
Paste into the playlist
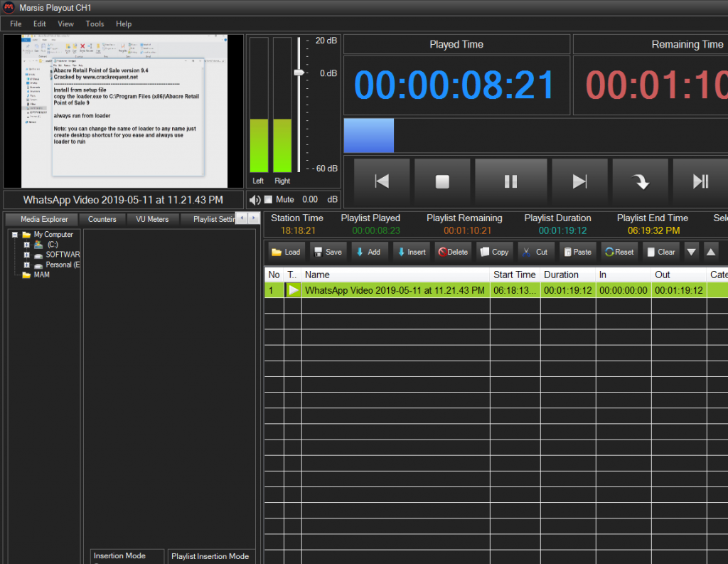click(x=577, y=252)
